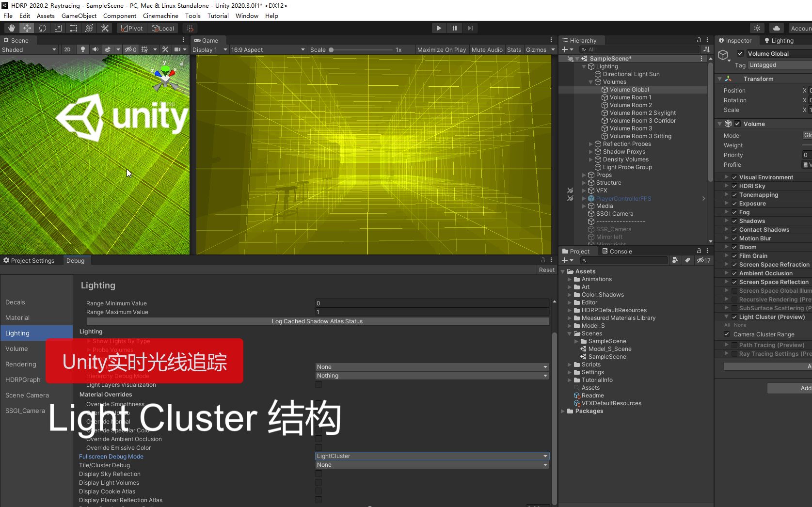The width and height of the screenshot is (812, 507).
Task: Switch to Project Settings tab
Action: (29, 260)
